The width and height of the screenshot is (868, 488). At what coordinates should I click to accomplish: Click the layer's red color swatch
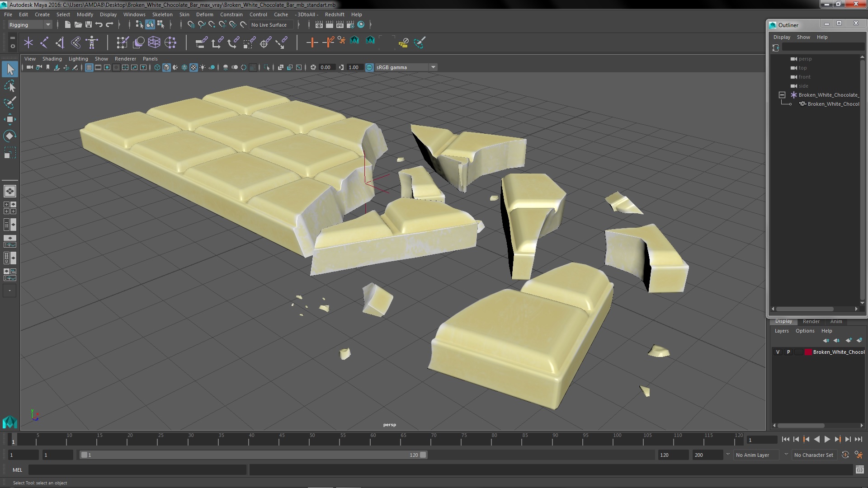pyautogui.click(x=808, y=352)
